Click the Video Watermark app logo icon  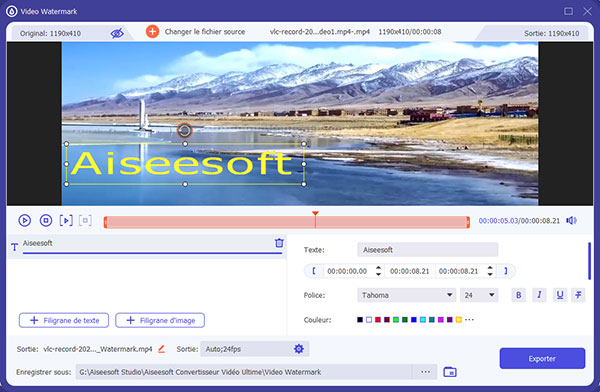point(11,11)
